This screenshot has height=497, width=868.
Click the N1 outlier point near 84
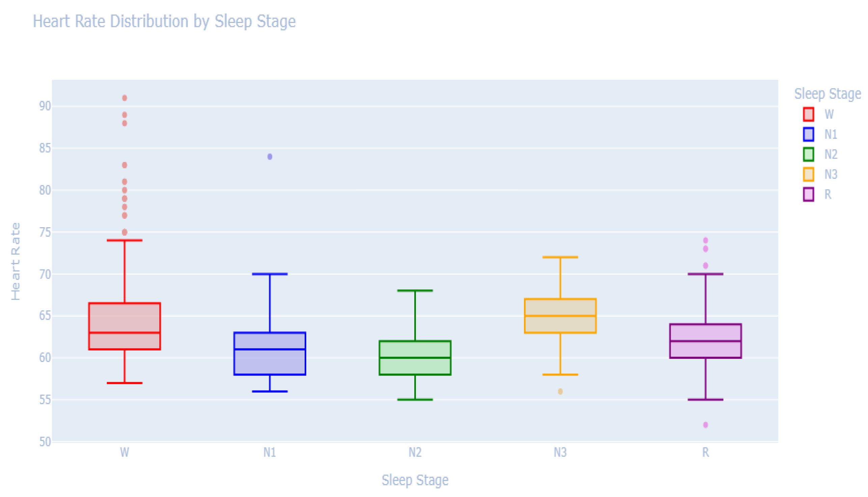click(x=270, y=157)
